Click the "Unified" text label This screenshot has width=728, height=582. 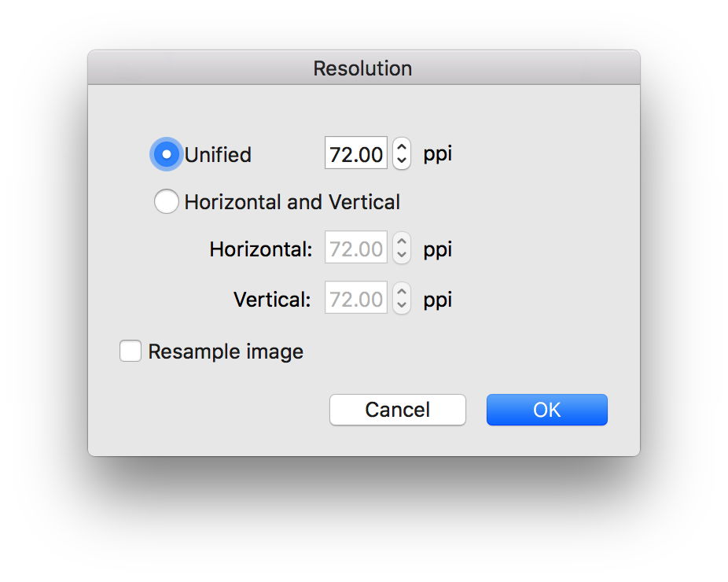coord(218,155)
